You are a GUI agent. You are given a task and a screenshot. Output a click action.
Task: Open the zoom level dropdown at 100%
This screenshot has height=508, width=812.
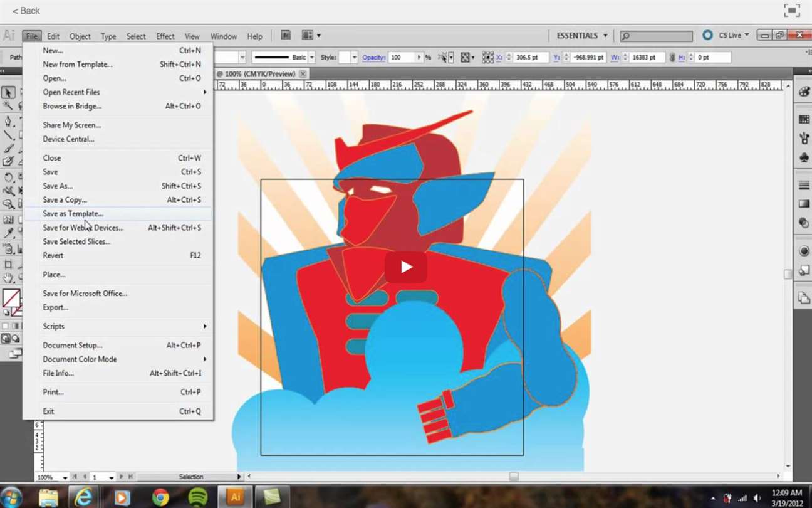(x=65, y=477)
